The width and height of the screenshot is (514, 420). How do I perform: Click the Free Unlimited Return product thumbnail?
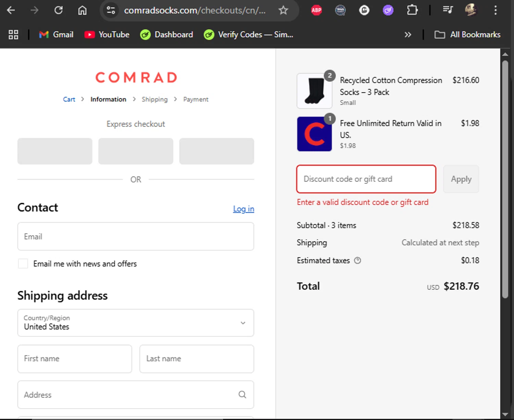[315, 134]
